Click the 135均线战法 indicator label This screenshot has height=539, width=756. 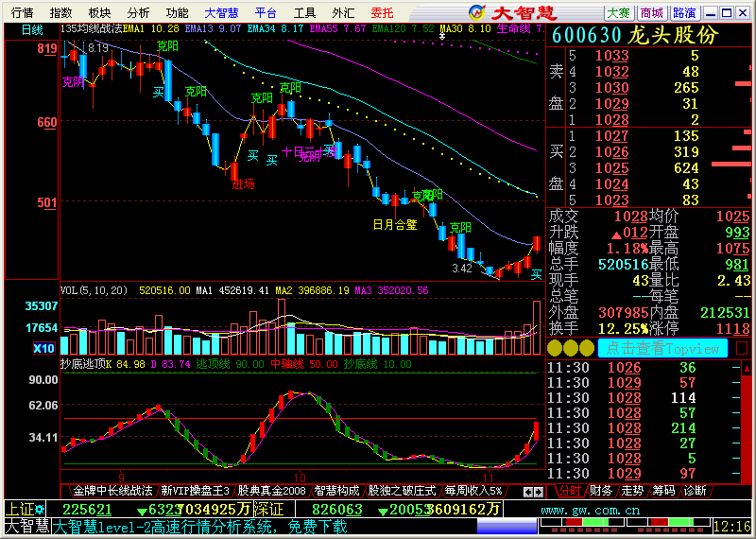[x=92, y=29]
